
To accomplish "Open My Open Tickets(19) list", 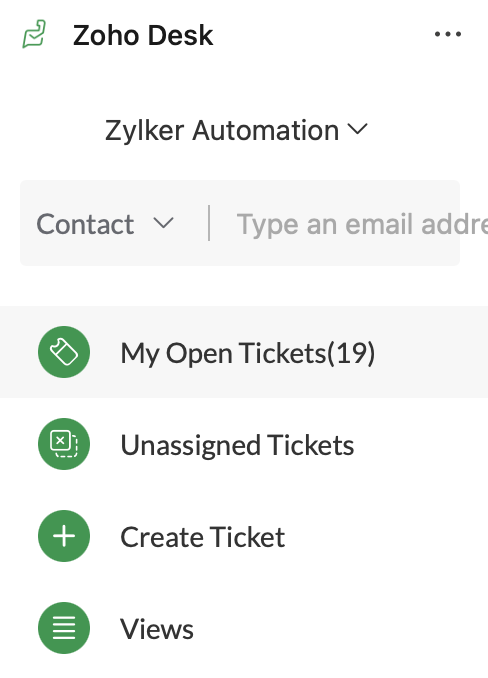I will coord(248,353).
